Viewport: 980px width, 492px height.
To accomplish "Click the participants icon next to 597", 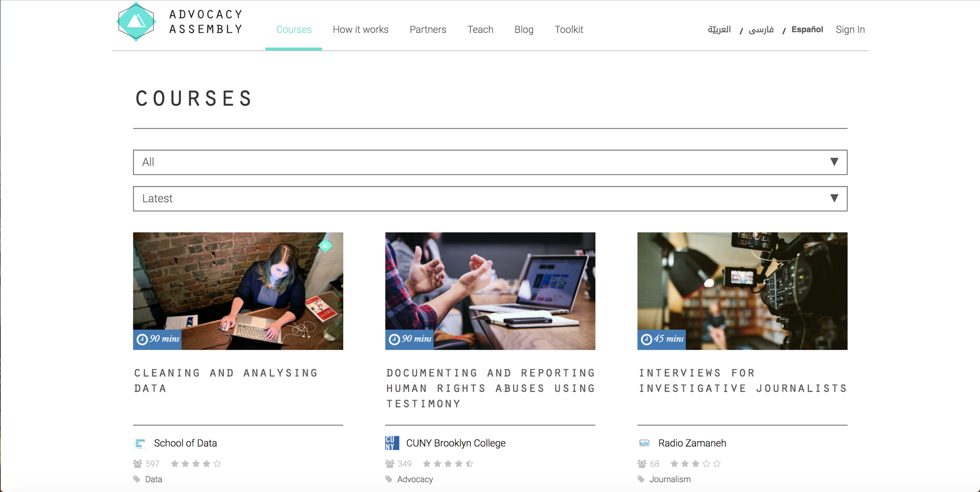I will (138, 464).
